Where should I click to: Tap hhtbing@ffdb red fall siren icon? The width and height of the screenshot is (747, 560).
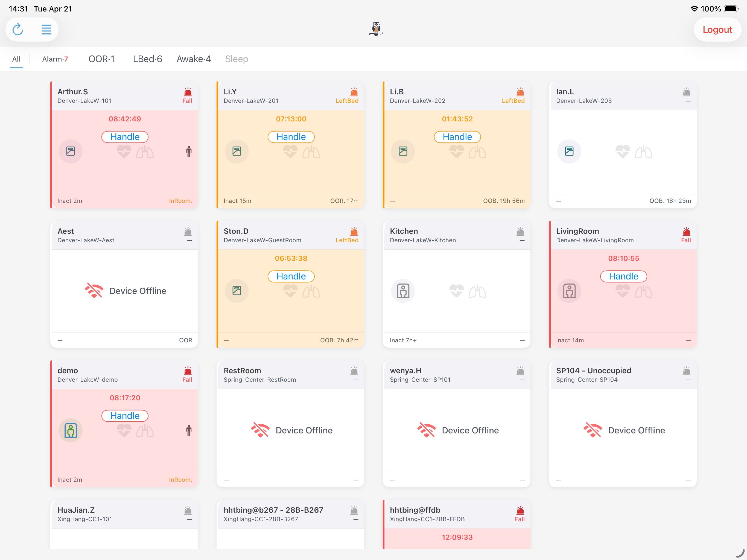520,510
